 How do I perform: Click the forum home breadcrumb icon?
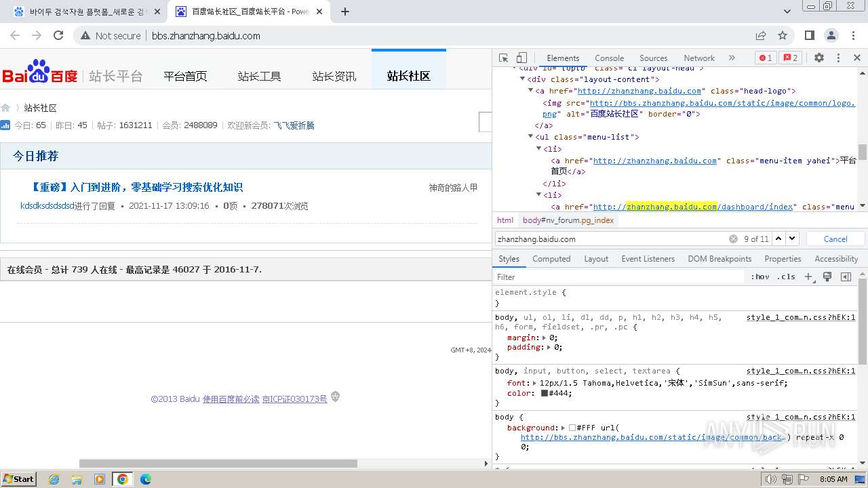coord(6,108)
